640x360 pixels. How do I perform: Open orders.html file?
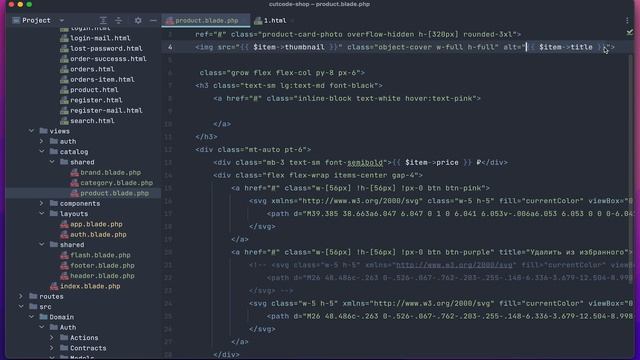[x=92, y=69]
